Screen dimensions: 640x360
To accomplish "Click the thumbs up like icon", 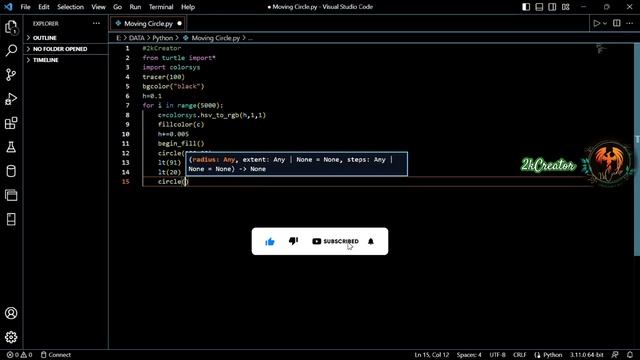I will 270,242.
